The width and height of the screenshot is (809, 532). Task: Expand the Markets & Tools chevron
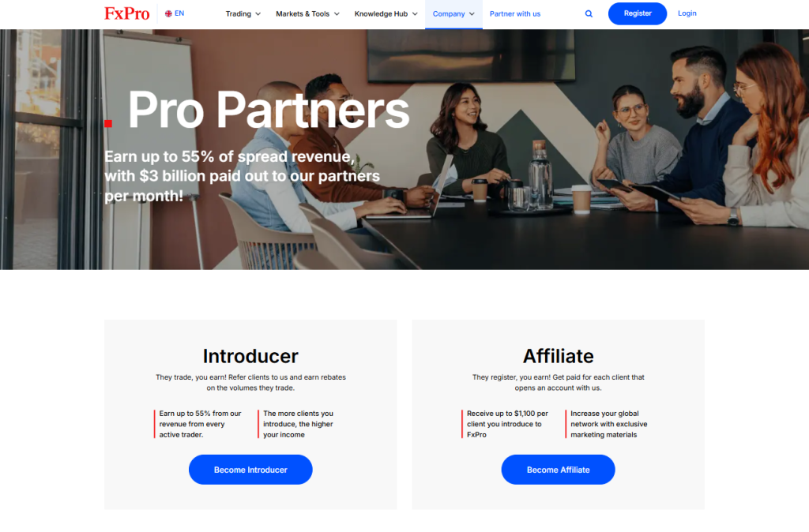337,14
